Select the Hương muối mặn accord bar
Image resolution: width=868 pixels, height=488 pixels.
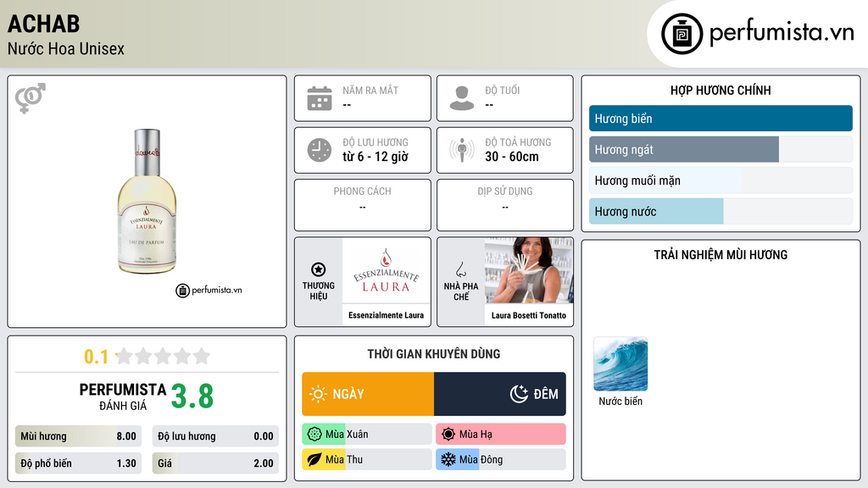pyautogui.click(x=721, y=180)
